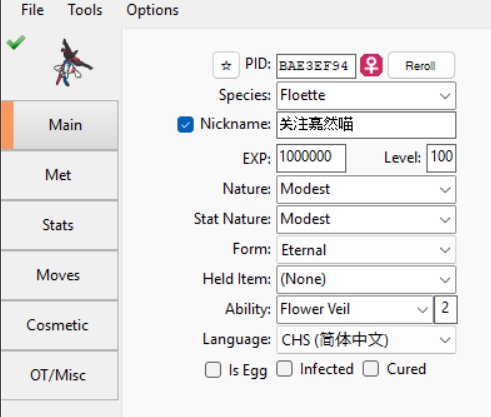
Task: Click the Species: label
Action: 245,95
